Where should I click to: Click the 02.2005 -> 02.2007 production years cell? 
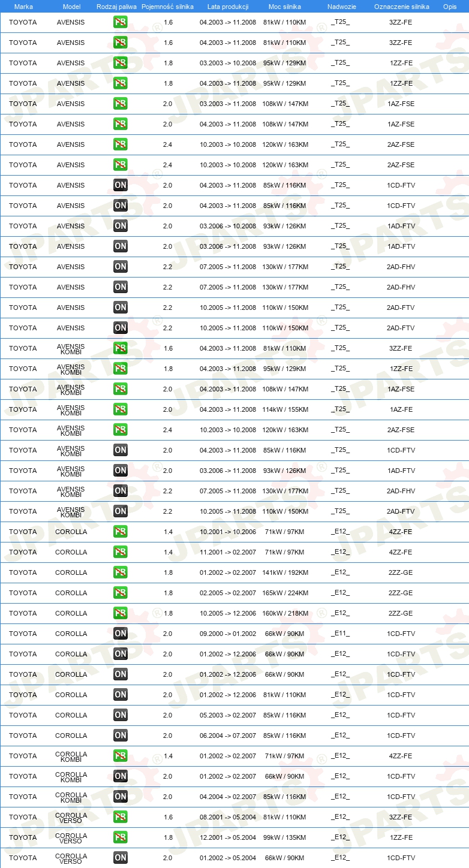228,593
